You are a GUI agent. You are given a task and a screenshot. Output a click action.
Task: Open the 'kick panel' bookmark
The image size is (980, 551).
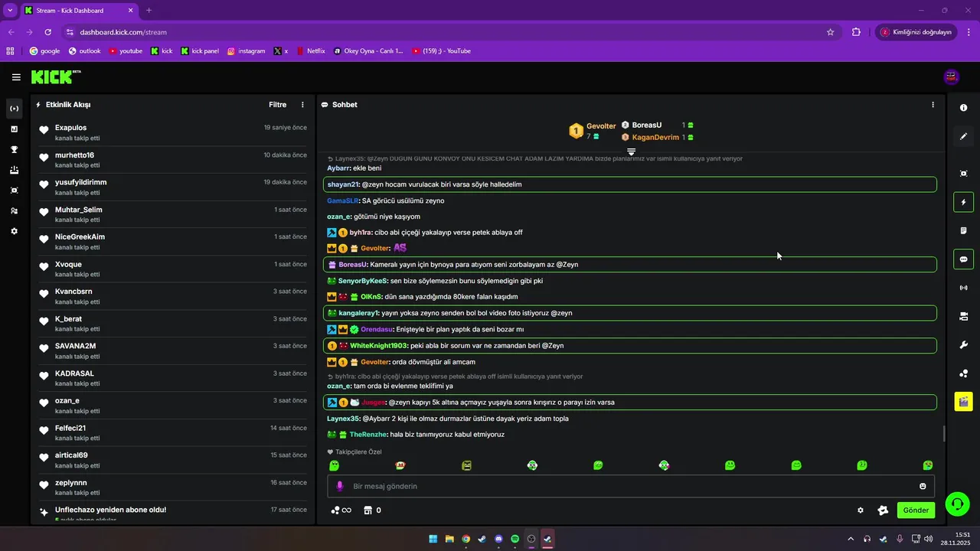(200, 51)
